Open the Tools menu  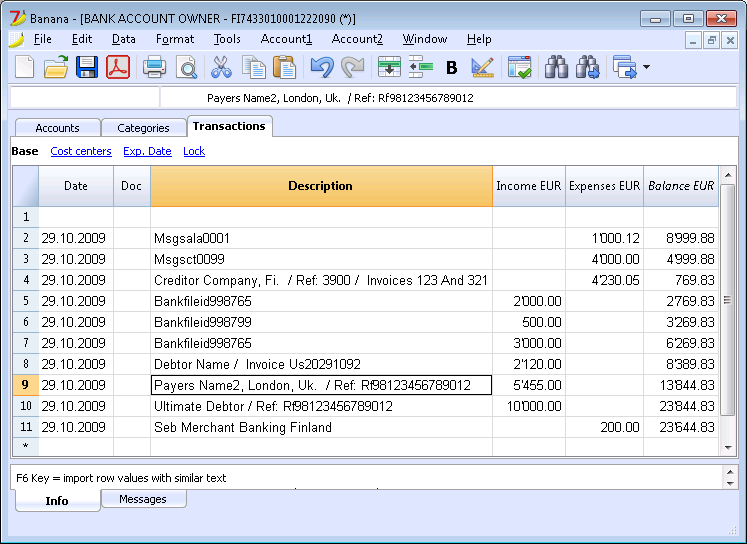tap(227, 39)
